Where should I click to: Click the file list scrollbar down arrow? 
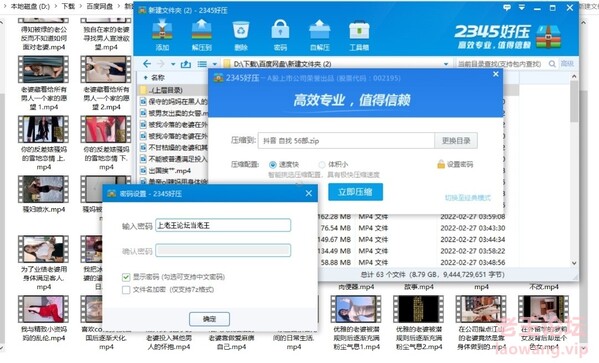tap(574, 263)
